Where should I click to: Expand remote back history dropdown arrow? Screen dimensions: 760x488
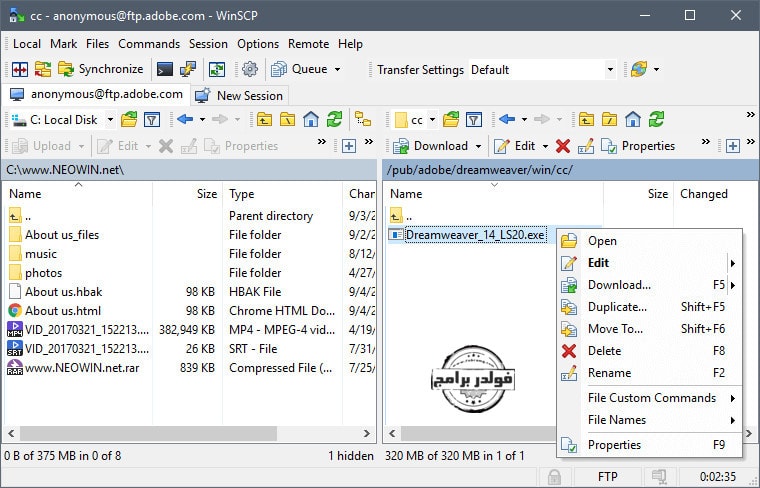524,119
